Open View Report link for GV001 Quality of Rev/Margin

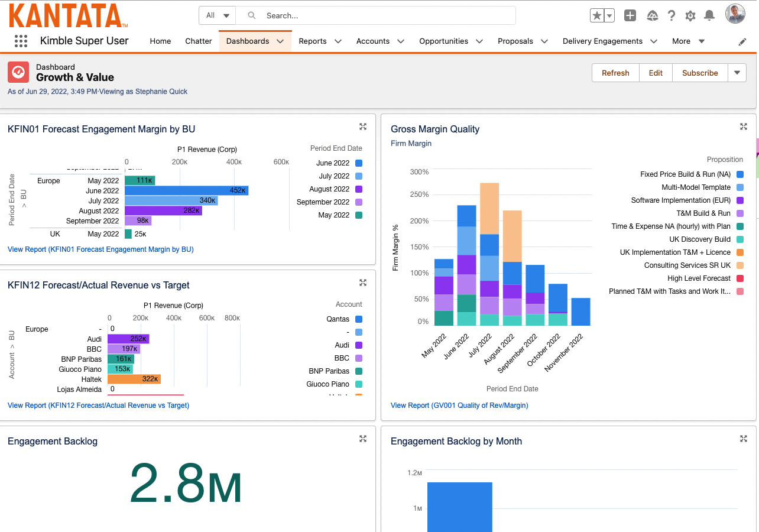459,406
